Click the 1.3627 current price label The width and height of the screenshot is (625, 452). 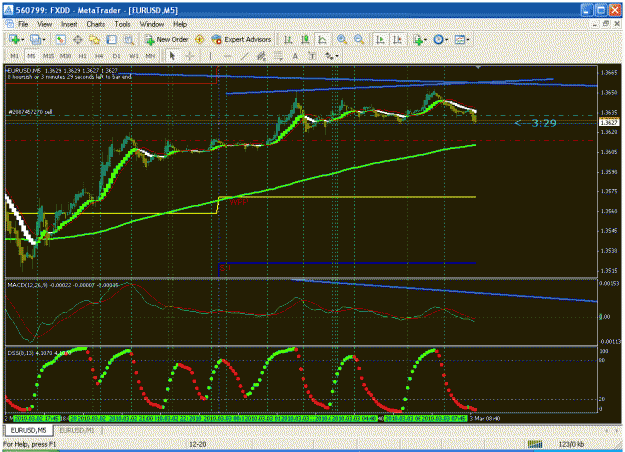click(x=609, y=122)
